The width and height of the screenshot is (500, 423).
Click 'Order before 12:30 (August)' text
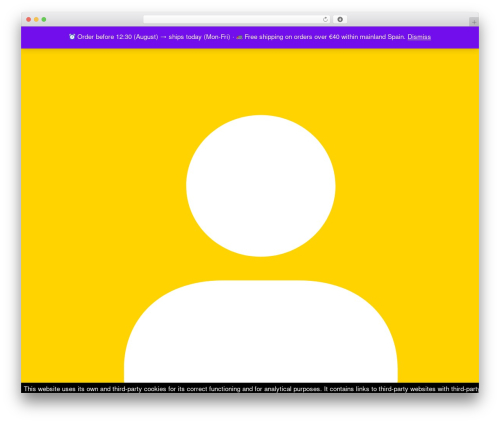point(118,37)
